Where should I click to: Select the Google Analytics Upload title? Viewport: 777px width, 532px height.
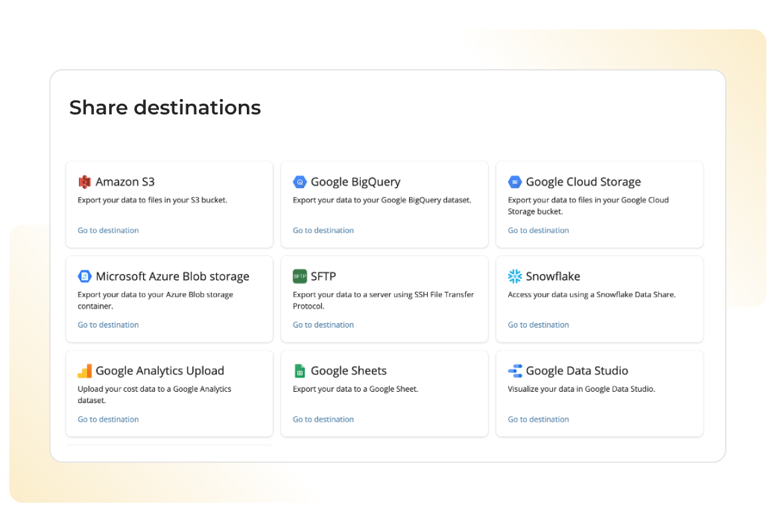[x=160, y=372]
